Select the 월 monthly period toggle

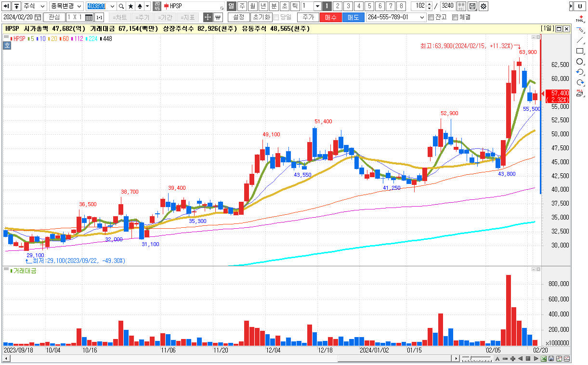point(252,6)
